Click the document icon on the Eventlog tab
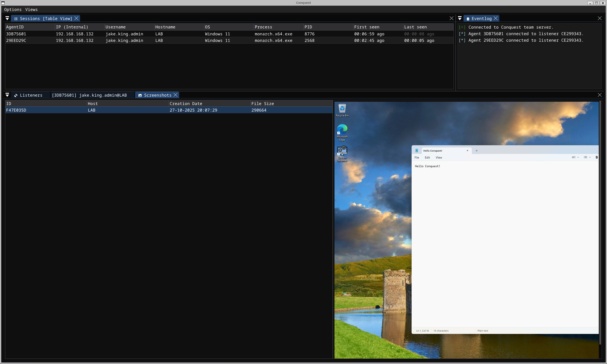The image size is (607, 364). [x=468, y=18]
